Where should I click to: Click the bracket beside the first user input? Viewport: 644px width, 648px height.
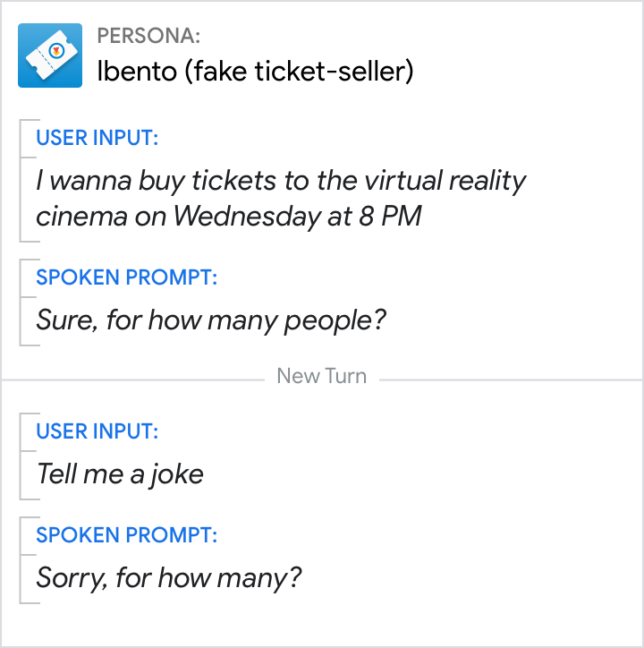[21, 180]
